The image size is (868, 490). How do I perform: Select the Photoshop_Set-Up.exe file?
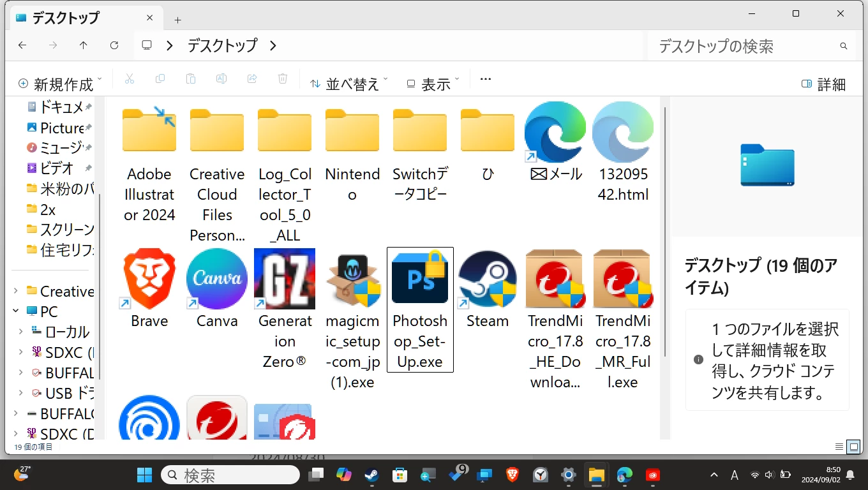click(x=420, y=309)
